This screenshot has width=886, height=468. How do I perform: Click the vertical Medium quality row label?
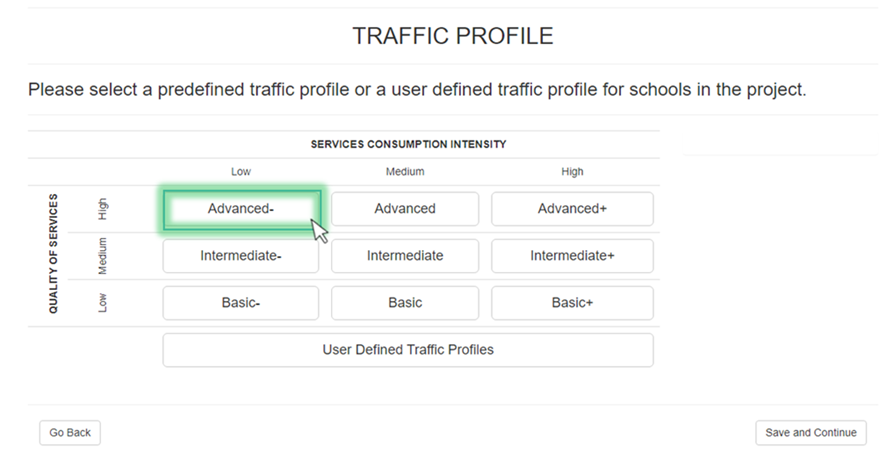(x=103, y=256)
